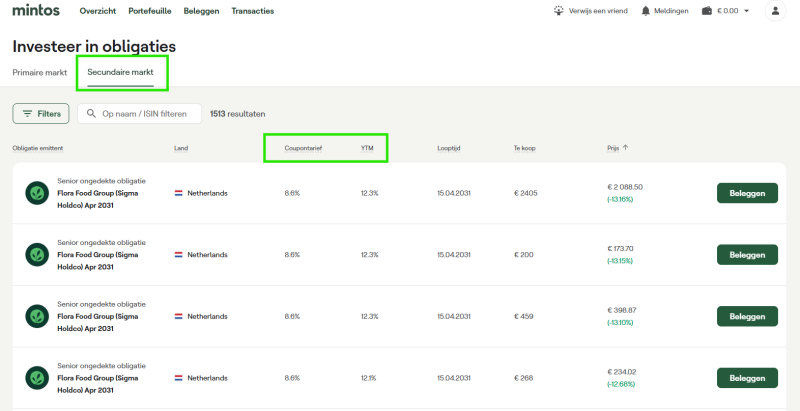Open the user profile avatar icon

coord(775,11)
